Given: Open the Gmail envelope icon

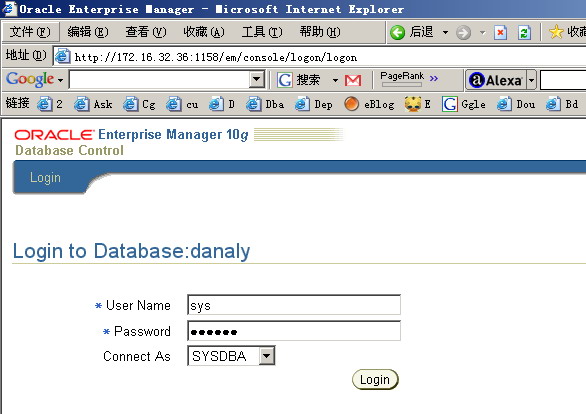Looking at the screenshot, I should coord(353,80).
